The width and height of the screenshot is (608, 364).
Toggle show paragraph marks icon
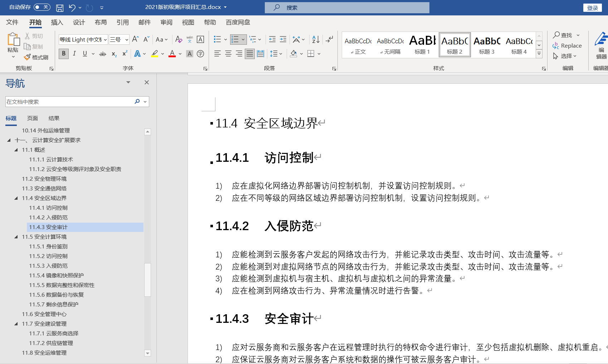tap(329, 39)
